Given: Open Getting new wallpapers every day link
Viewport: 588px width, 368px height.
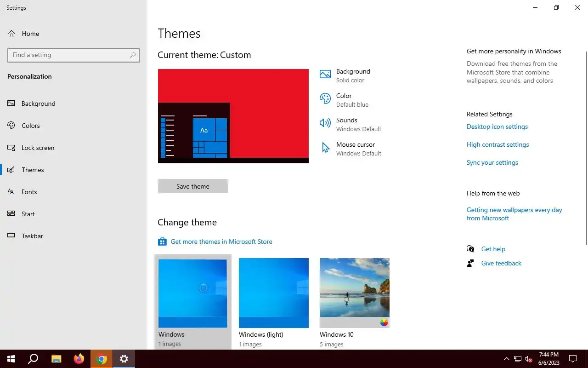Looking at the screenshot, I should (514, 214).
